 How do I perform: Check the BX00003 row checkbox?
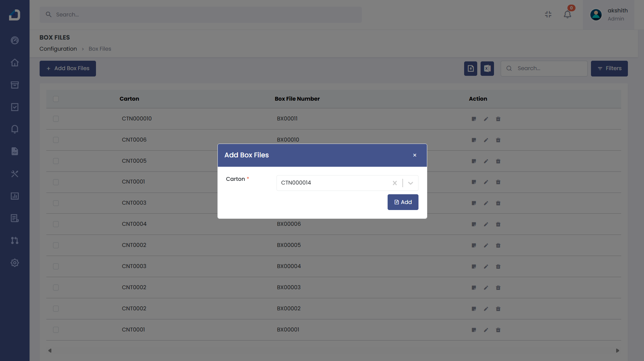pos(56,288)
